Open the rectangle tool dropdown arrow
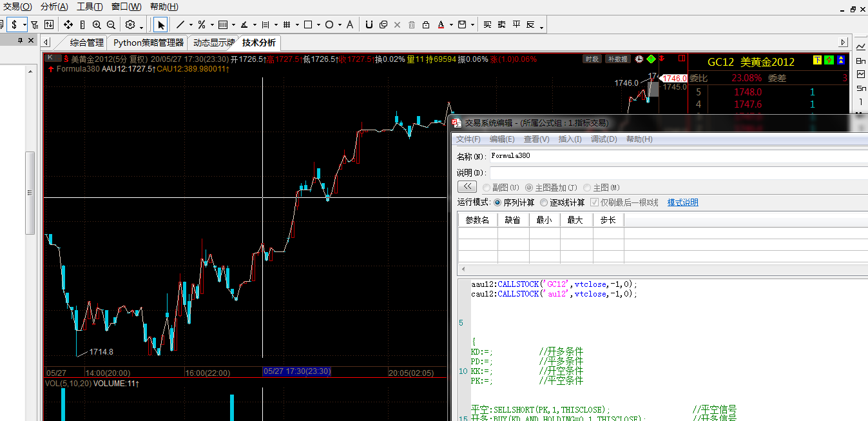Screen dimensions: 868x421 tap(318, 25)
